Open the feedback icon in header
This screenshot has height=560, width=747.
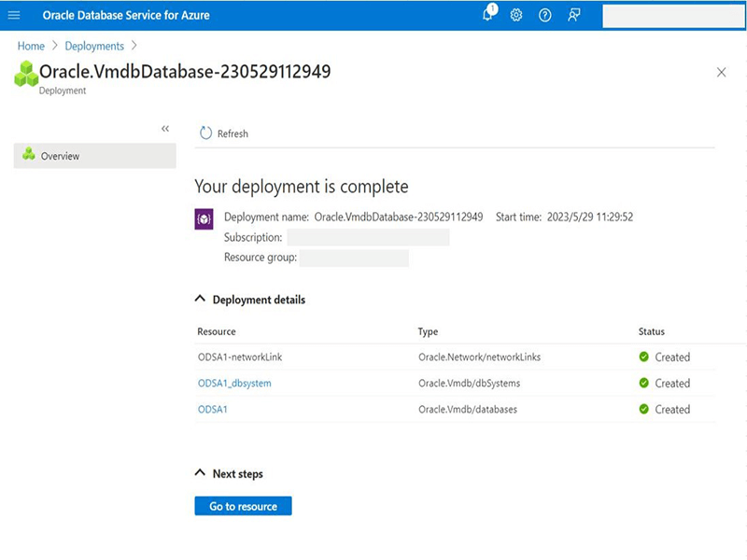(x=574, y=15)
